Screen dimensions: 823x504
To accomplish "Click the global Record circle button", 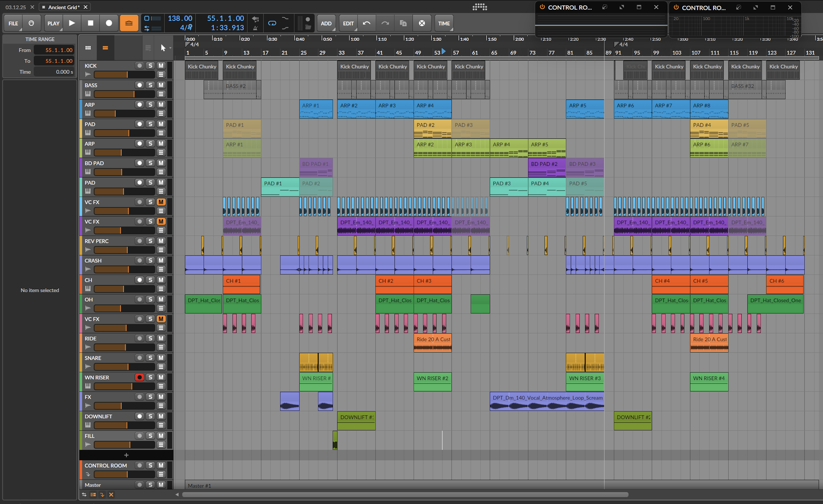I will click(109, 23).
